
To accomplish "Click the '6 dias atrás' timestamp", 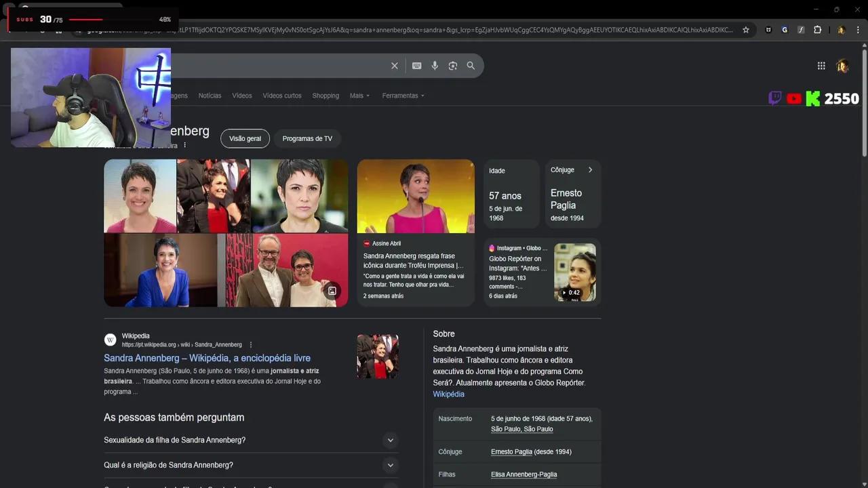I will point(503,296).
